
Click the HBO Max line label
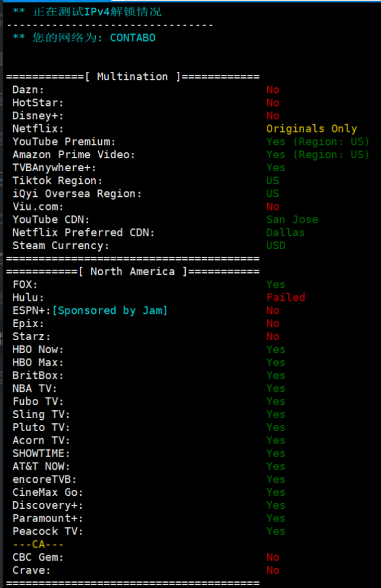tap(38, 363)
